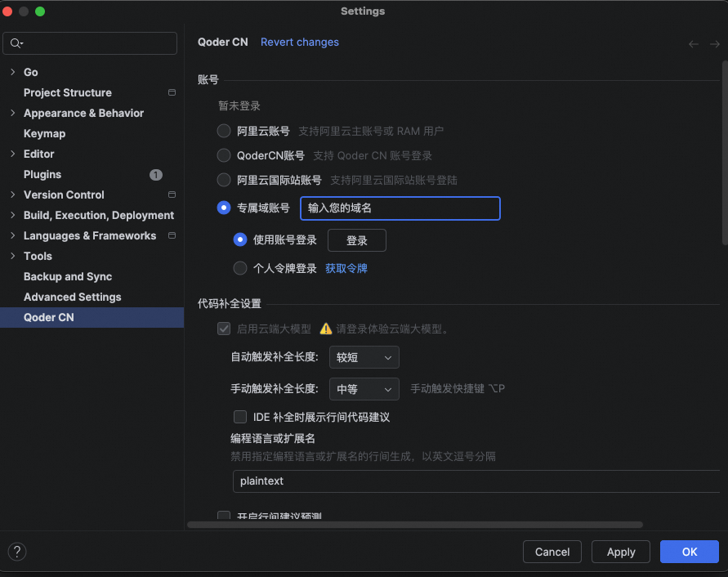Screen dimensions: 728x577
Task: Enable IDE 补全时展示行间代码建议 checkbox
Action: [240, 417]
